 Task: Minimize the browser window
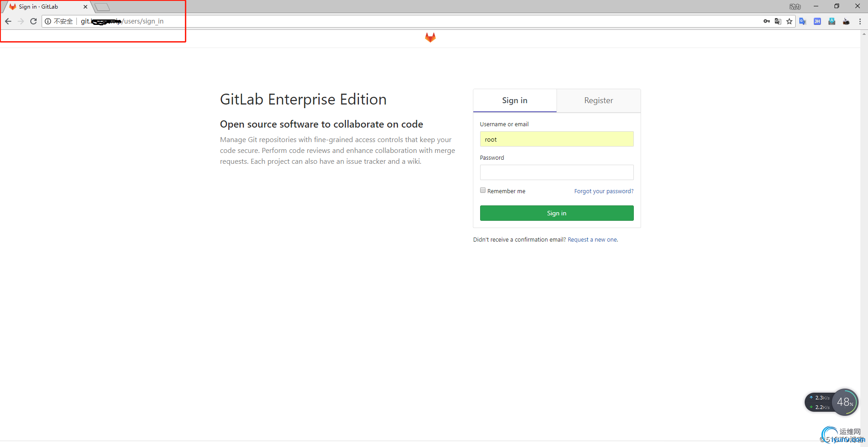pyautogui.click(x=816, y=6)
